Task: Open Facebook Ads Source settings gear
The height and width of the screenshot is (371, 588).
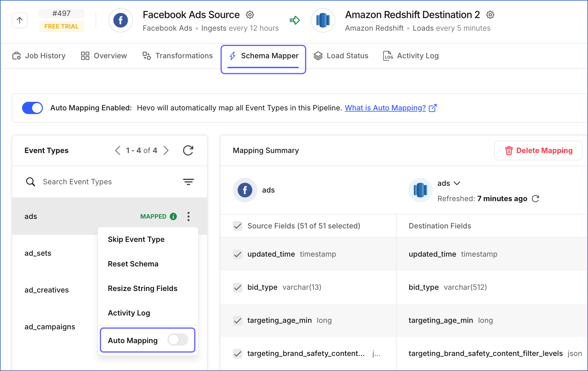Action: coord(250,15)
